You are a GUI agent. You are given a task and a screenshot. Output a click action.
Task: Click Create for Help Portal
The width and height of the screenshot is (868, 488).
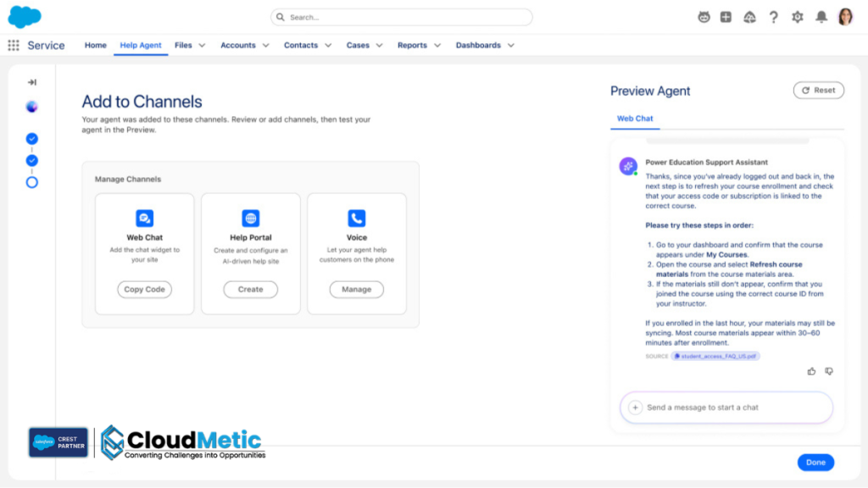tap(251, 290)
